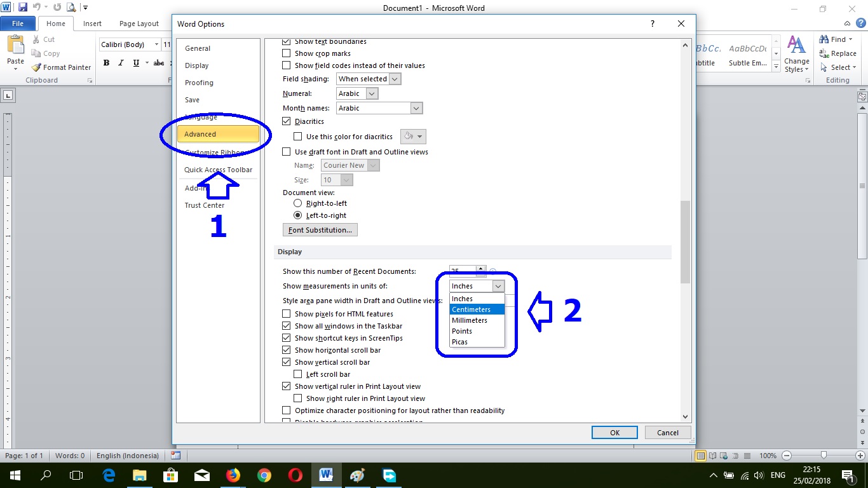Click the Save icon on Quick Access Toolbar
Screen dimensions: 868x488
tap(24, 6)
